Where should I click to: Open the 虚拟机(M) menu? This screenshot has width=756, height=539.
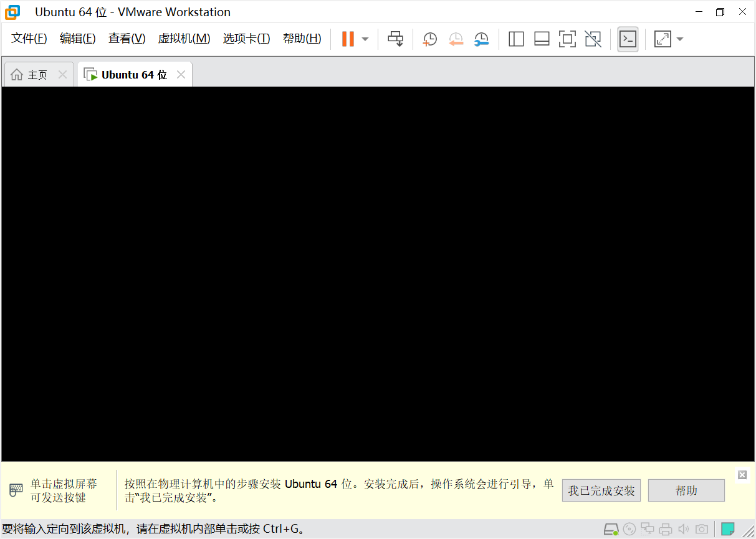point(184,39)
